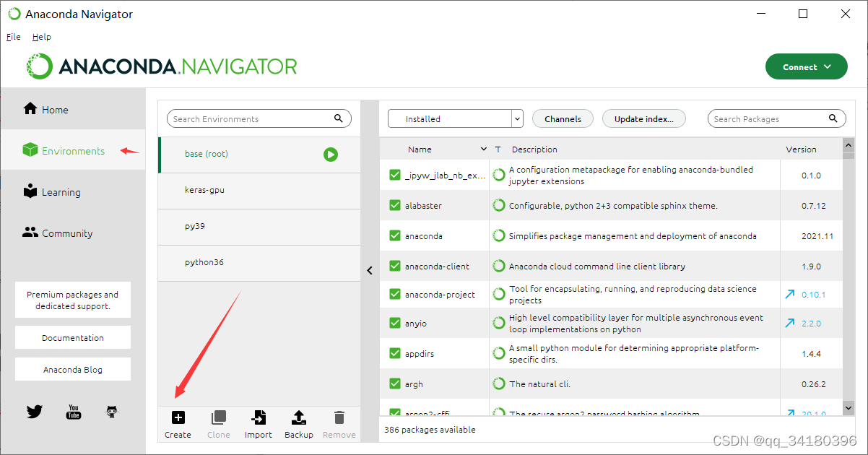Toggle the appdirs package checkbox
This screenshot has height=455, width=868.
[395, 353]
